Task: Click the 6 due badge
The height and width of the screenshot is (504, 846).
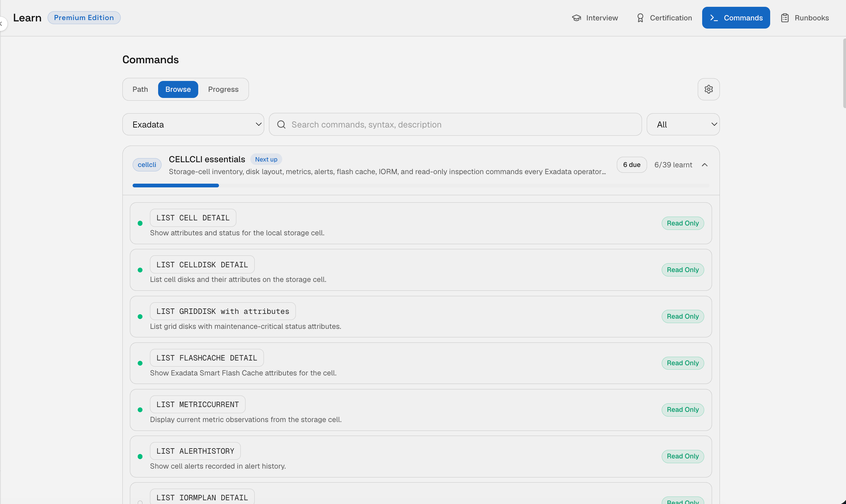Action: (x=632, y=165)
